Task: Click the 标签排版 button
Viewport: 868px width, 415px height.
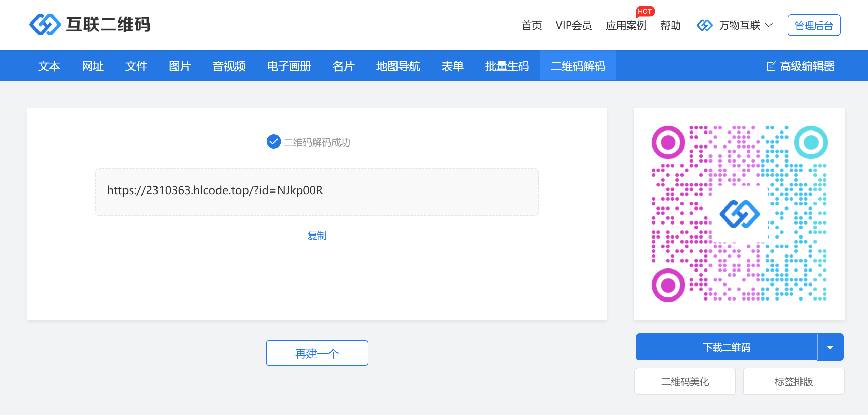Action: coord(794,381)
